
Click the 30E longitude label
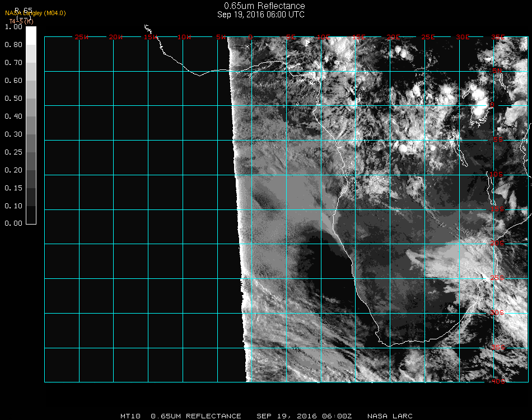tap(463, 37)
